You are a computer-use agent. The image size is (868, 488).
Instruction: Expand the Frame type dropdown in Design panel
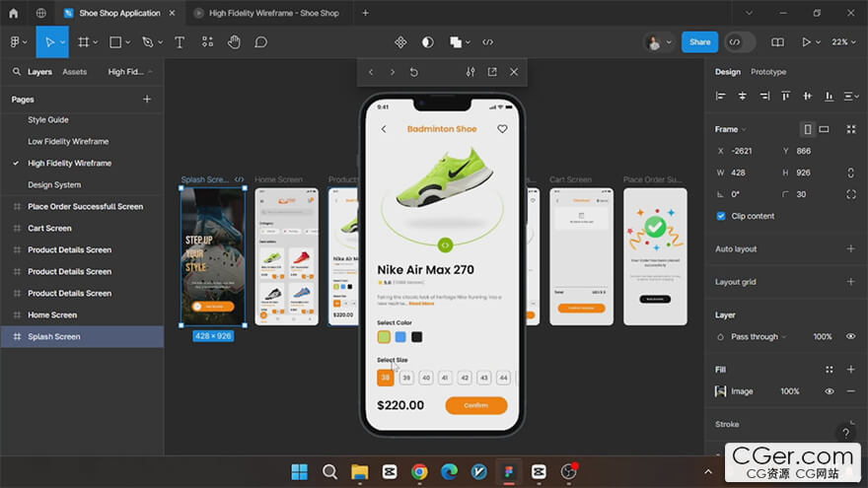point(730,129)
